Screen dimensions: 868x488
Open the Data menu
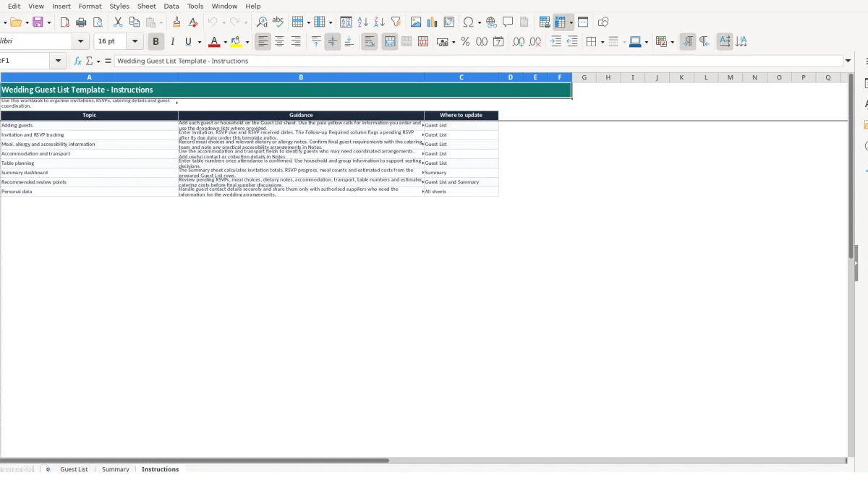pos(171,6)
